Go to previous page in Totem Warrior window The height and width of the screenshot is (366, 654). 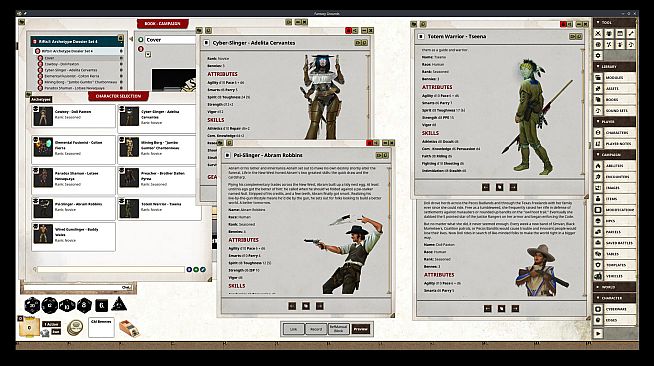coord(485,188)
